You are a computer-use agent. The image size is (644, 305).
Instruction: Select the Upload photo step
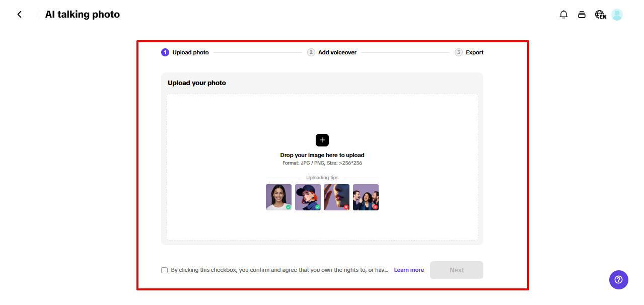185,52
